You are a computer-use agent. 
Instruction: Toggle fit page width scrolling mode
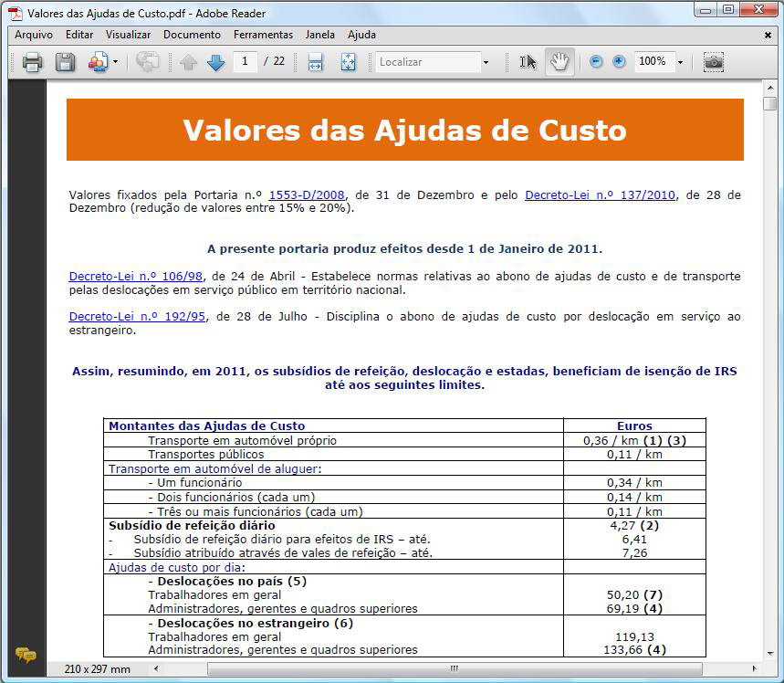pyautogui.click(x=316, y=62)
